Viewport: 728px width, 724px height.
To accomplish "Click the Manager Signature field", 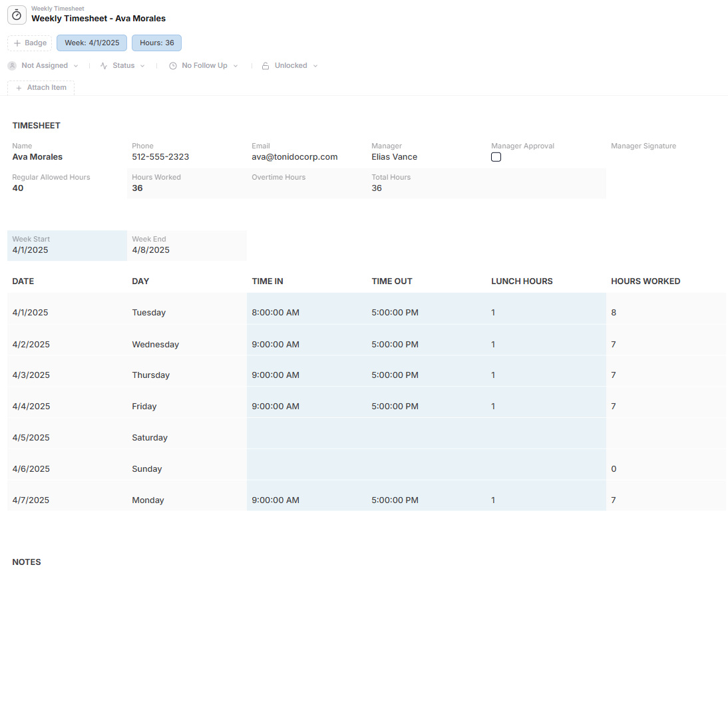I will click(x=666, y=152).
